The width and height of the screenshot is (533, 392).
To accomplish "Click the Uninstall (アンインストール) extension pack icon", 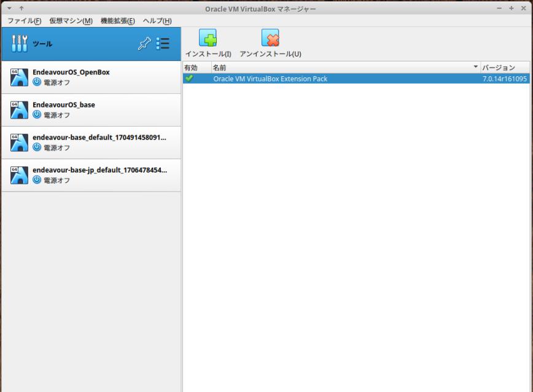I will pos(270,37).
